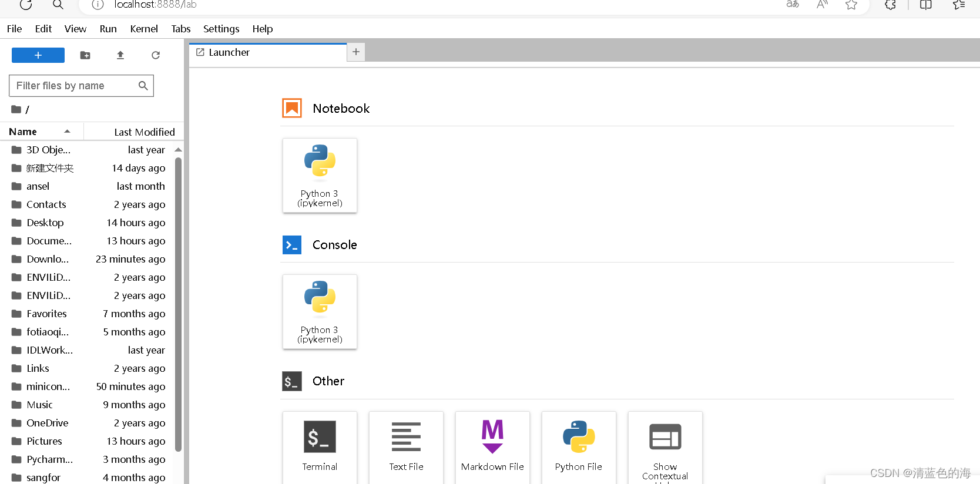Click the '7 months ago' modified time
Screen dimensions: 980x484
pyautogui.click(x=134, y=314)
